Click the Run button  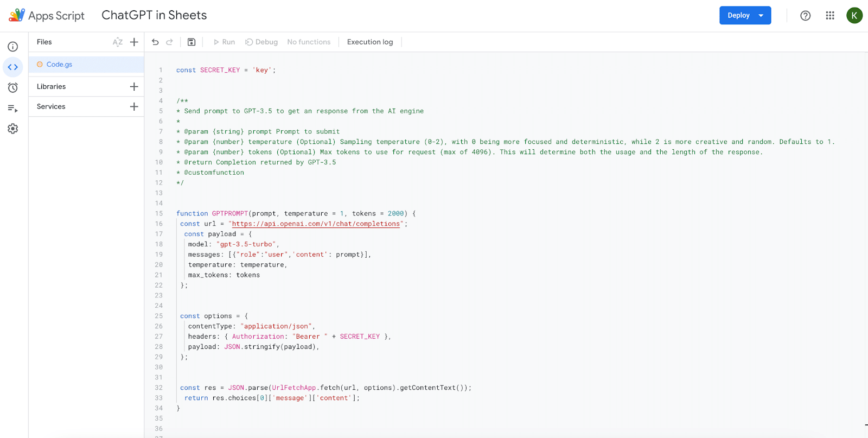coord(224,42)
